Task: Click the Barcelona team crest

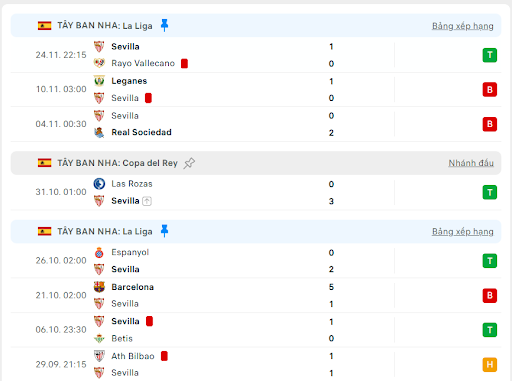Action: coord(99,287)
